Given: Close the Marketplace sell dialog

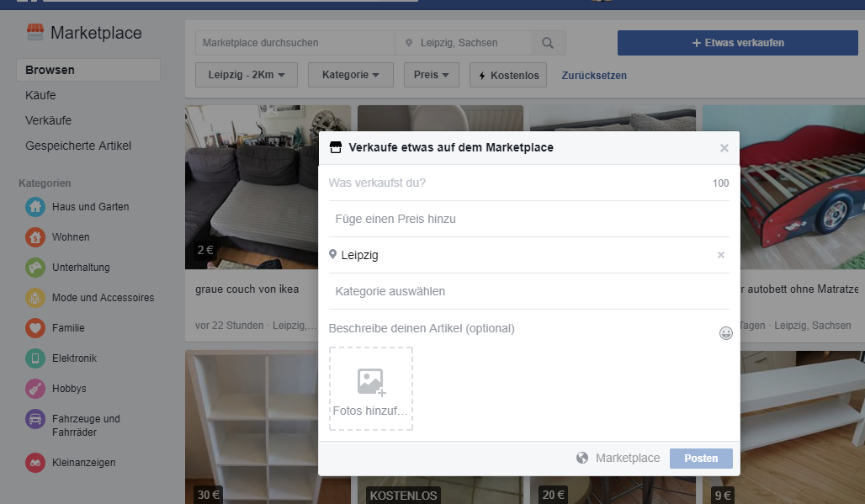Looking at the screenshot, I should 724,148.
